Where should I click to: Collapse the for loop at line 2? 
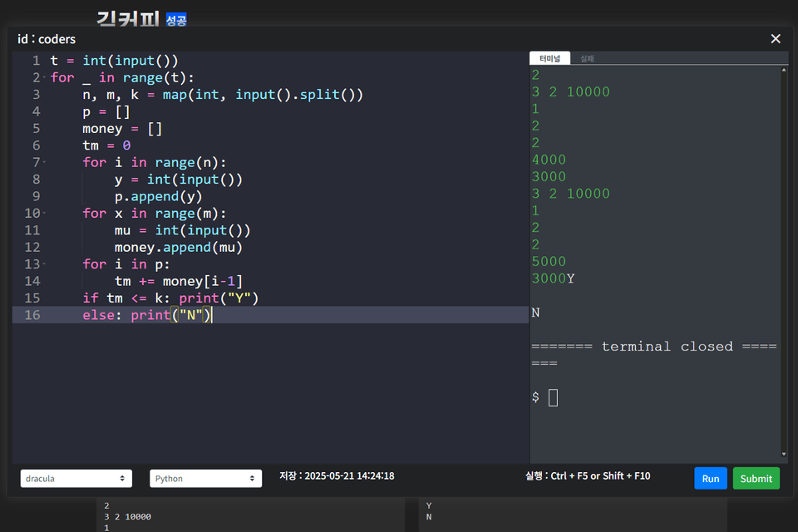[44, 77]
